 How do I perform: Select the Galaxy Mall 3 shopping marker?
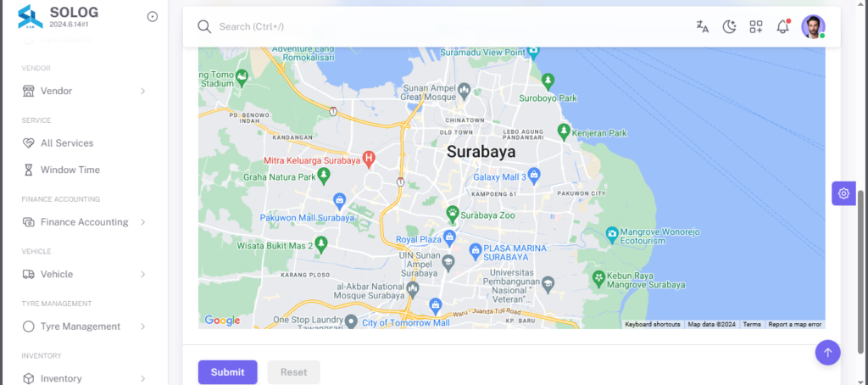point(534,176)
